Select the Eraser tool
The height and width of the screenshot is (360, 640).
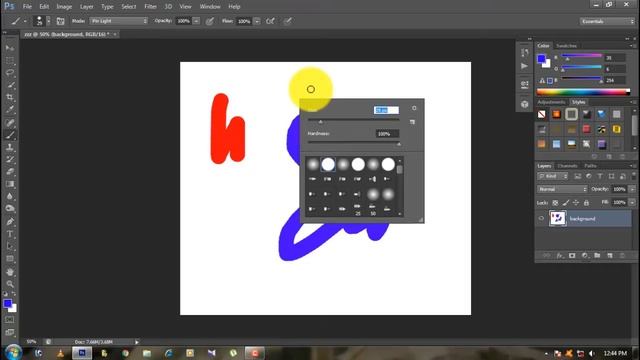(x=10, y=172)
